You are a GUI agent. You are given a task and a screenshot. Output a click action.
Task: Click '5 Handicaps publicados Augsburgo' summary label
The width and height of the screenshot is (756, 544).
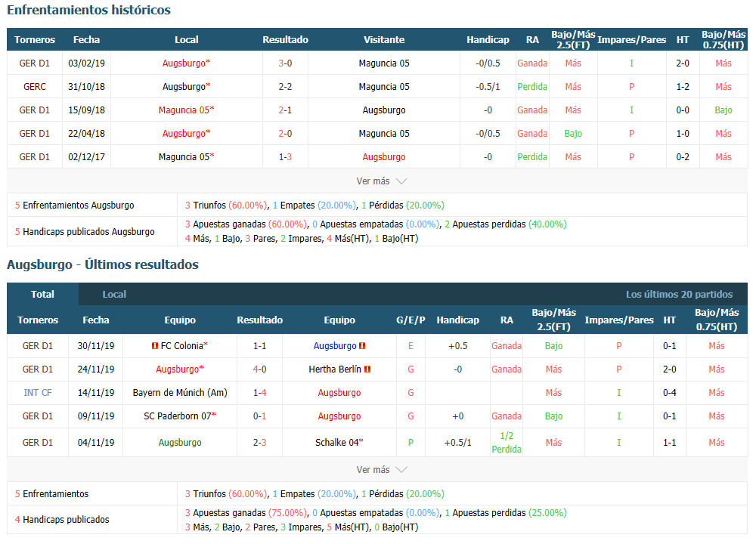85,232
